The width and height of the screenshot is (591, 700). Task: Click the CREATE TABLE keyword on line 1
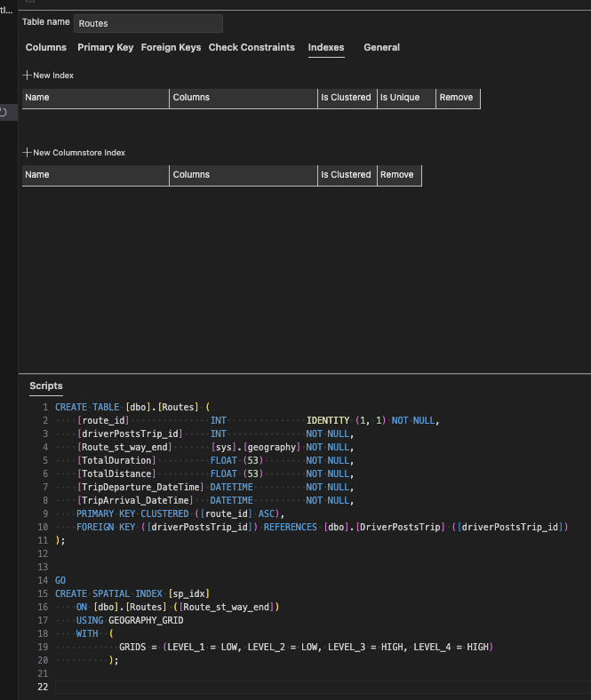pyautogui.click(x=87, y=407)
